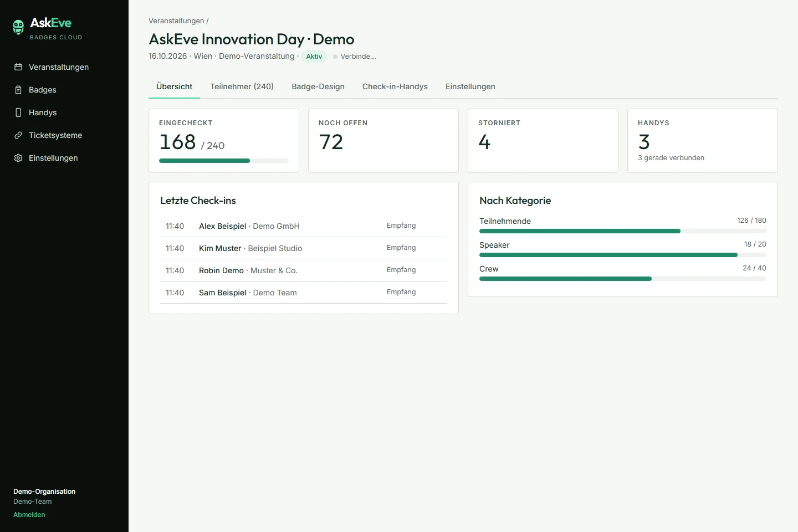
Task: Click the Crew count 24 / 40
Action: point(754,268)
